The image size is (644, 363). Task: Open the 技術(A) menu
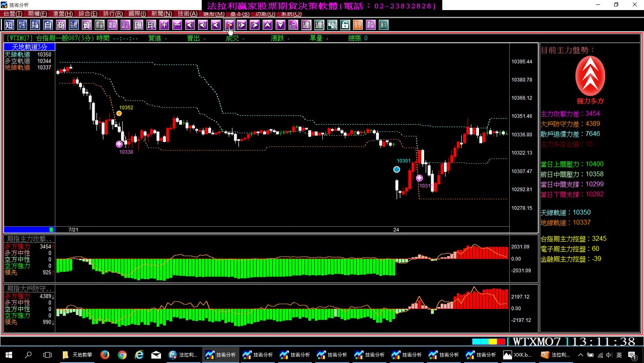pos(188,14)
